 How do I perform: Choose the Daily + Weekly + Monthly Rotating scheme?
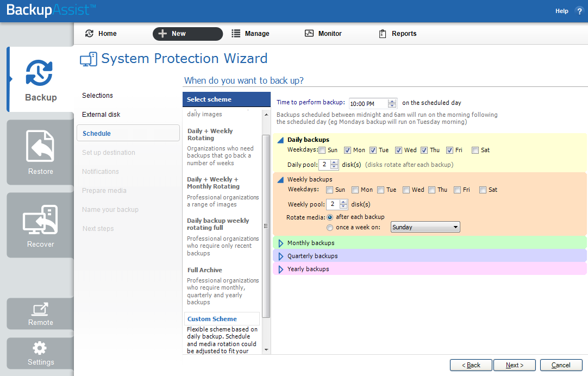tap(214, 183)
